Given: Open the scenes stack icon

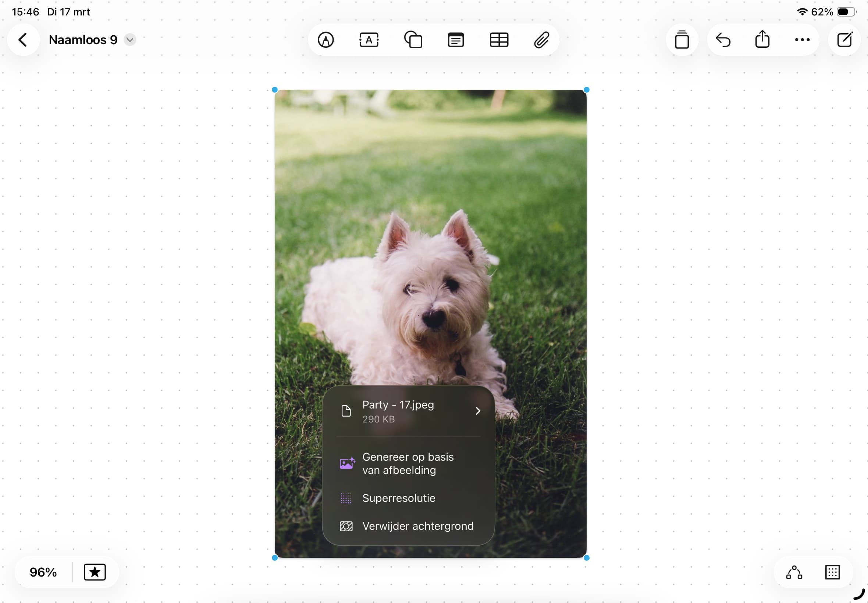Looking at the screenshot, I should 682,40.
